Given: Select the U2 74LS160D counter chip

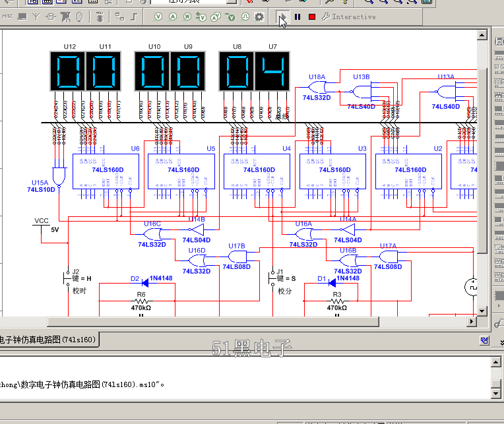Looking at the screenshot, I should (409, 171).
